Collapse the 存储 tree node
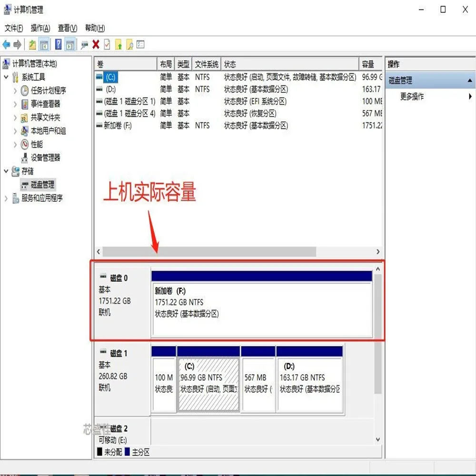476x476 pixels. pyautogui.click(x=6, y=171)
